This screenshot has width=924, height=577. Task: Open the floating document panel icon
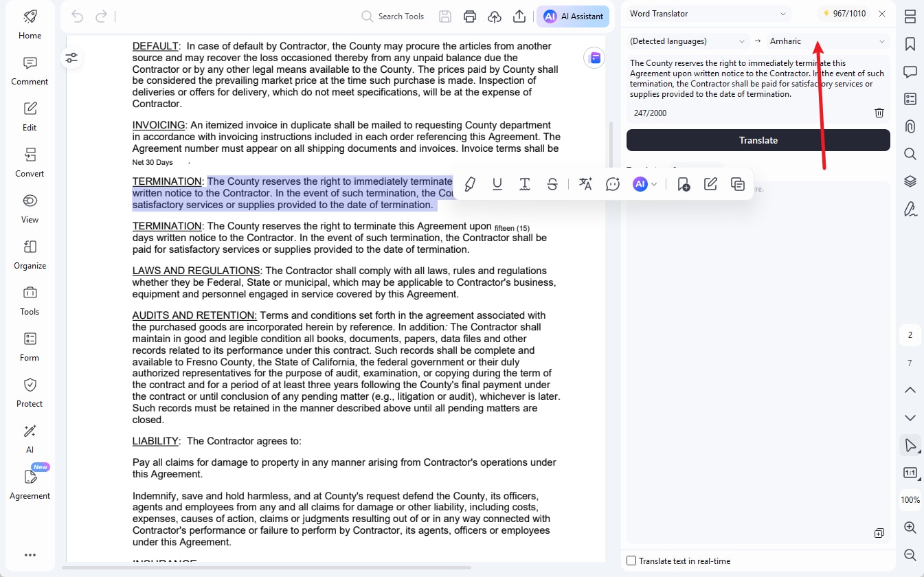[x=594, y=58]
